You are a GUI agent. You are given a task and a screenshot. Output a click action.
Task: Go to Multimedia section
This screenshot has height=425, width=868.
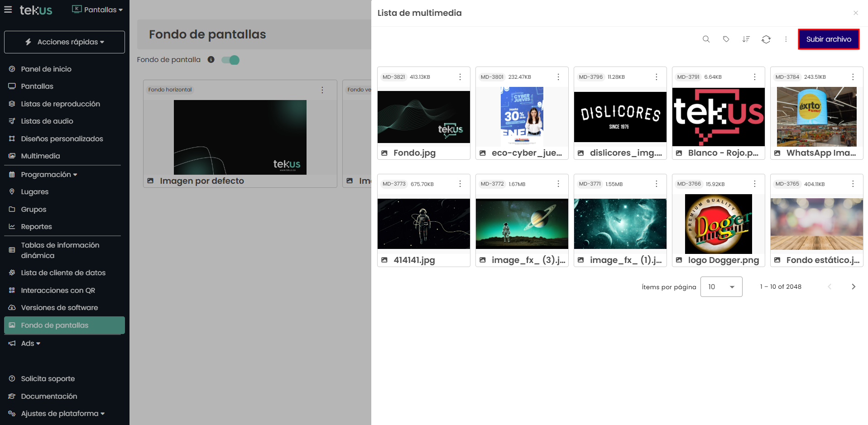point(40,156)
